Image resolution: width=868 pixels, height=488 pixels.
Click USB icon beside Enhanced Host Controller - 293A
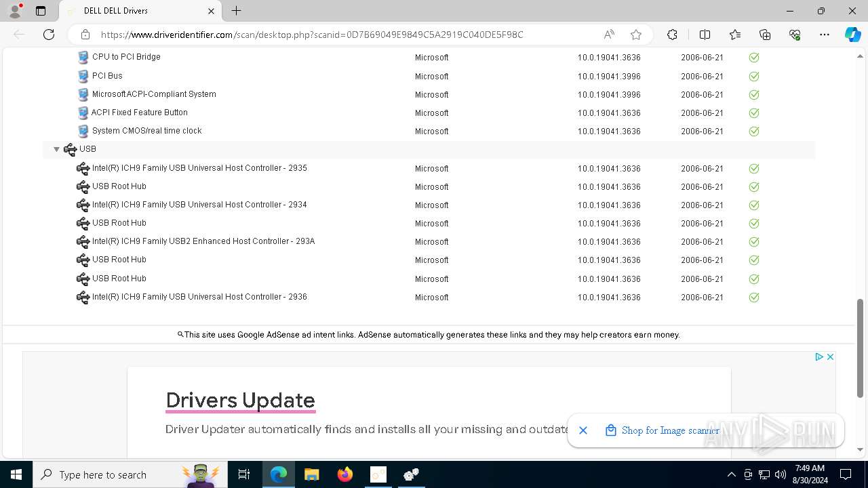point(83,242)
